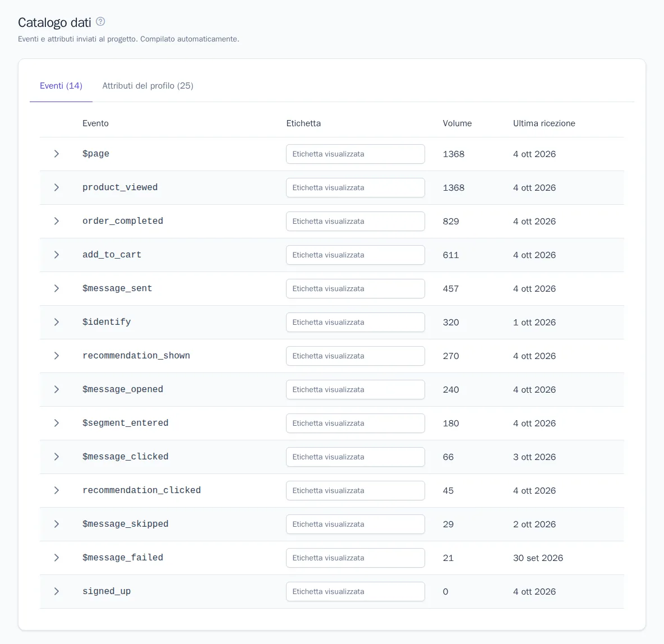The width and height of the screenshot is (664, 644).
Task: Focus the label field for add_to_cart
Action: (x=356, y=255)
